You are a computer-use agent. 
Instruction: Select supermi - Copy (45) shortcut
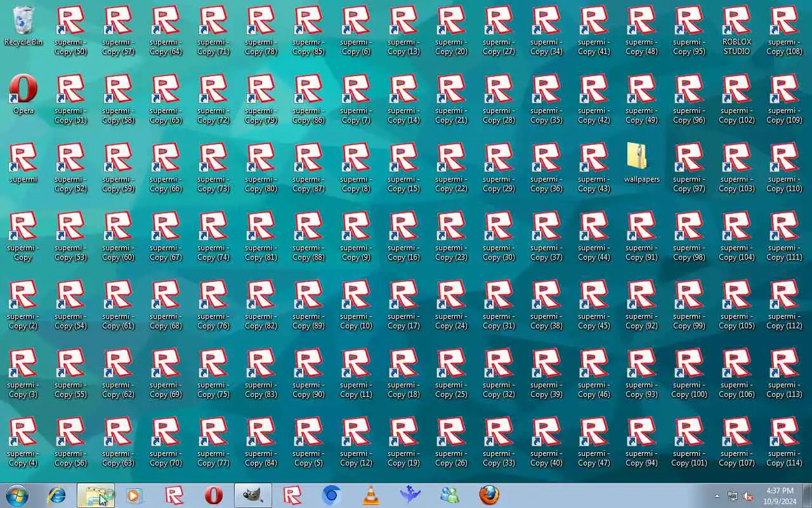[x=594, y=305]
